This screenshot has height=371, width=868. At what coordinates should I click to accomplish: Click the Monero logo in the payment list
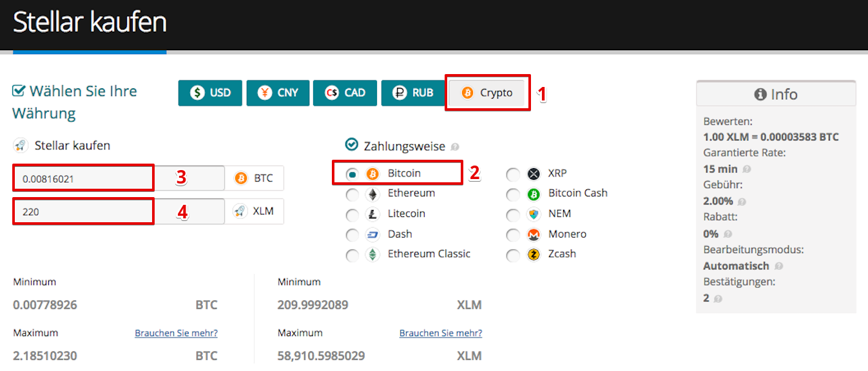[533, 234]
